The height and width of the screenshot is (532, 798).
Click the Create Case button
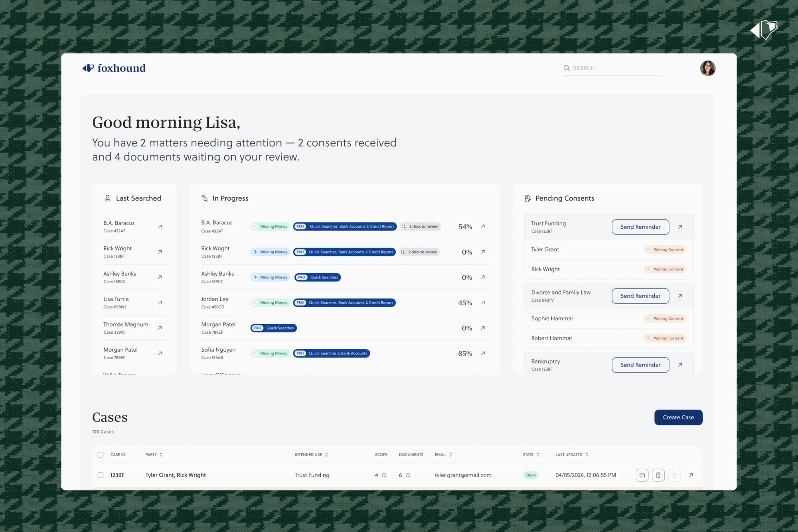[x=678, y=417]
